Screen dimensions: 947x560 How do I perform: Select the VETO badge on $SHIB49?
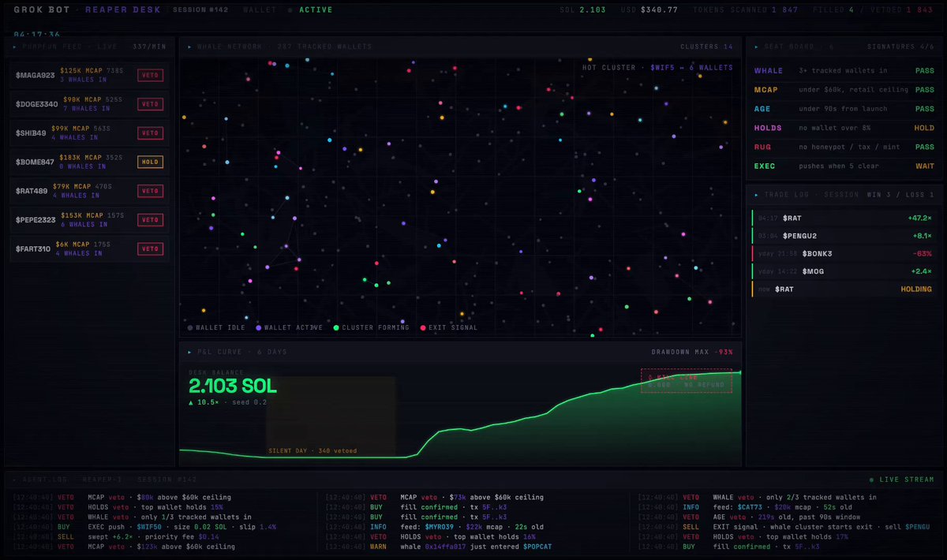150,133
